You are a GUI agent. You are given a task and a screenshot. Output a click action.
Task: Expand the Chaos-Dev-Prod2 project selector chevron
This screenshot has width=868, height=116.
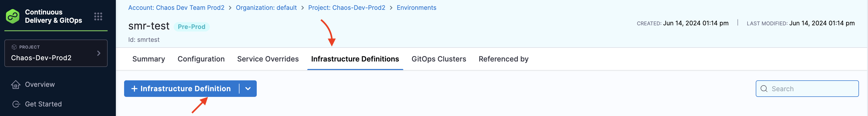99,53
